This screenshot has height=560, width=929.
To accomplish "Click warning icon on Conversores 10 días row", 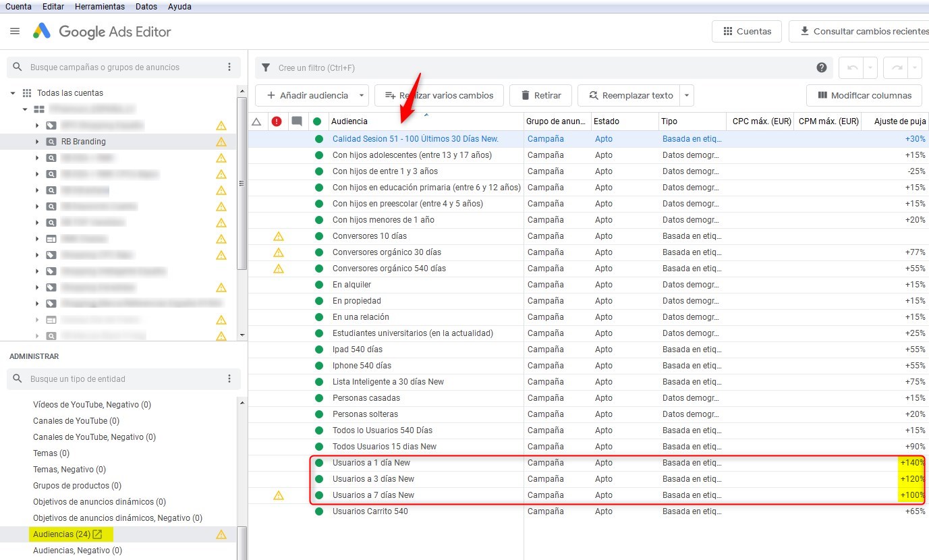I will pos(278,236).
